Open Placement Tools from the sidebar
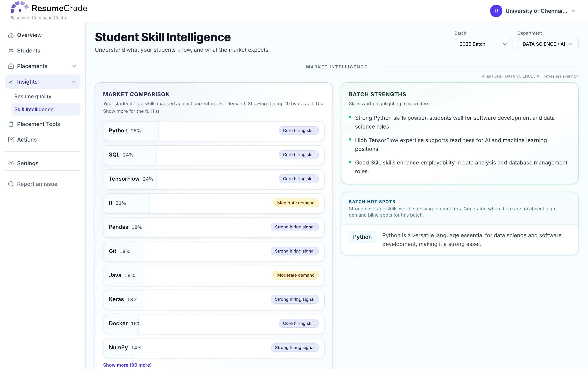The width and height of the screenshot is (588, 369). 42,124
